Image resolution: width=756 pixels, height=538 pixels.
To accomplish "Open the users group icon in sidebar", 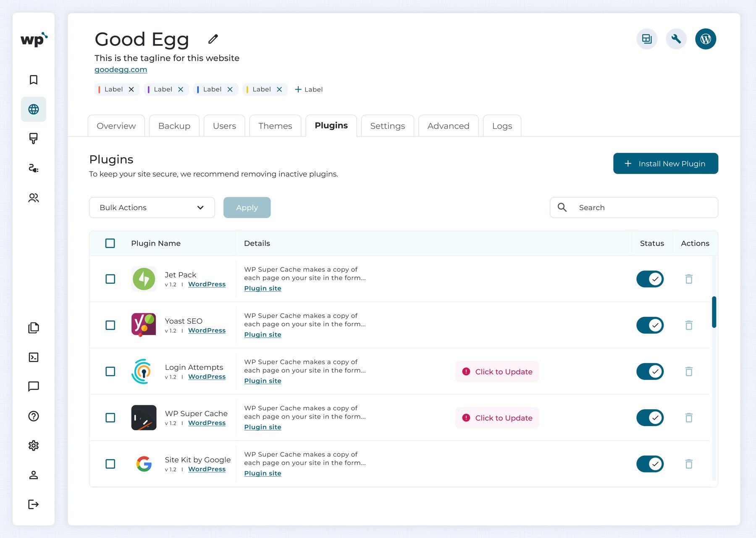I will (34, 198).
